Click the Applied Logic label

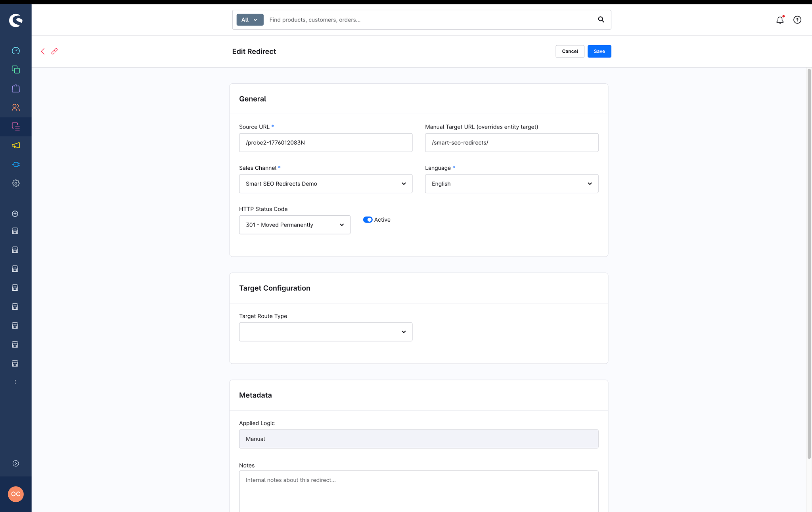pos(257,423)
